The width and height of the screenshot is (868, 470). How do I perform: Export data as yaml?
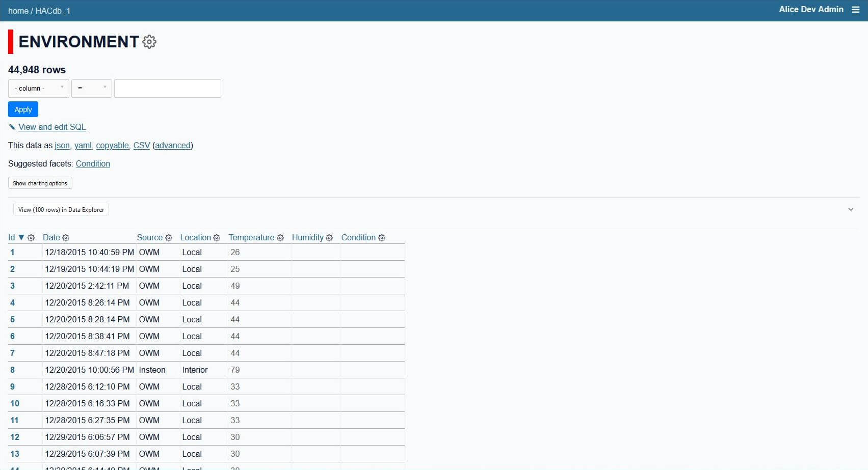tap(83, 146)
